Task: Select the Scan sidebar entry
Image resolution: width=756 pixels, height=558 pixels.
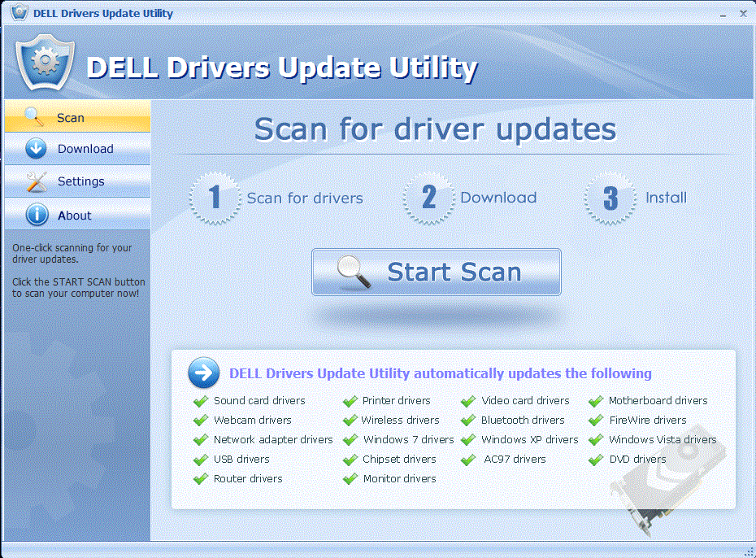Action: click(69, 116)
